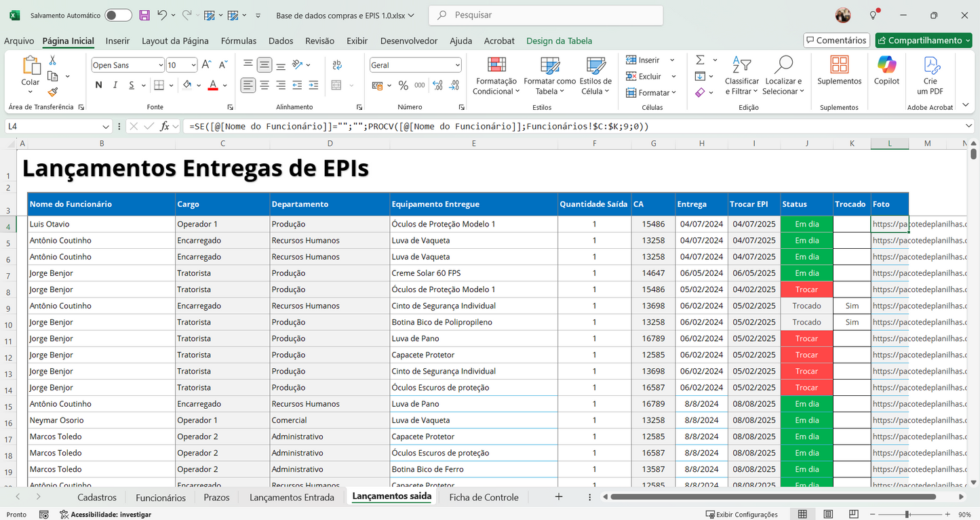Switch to the Fórmulas ribbon tab
This screenshot has height=520, width=980.
[x=239, y=41]
